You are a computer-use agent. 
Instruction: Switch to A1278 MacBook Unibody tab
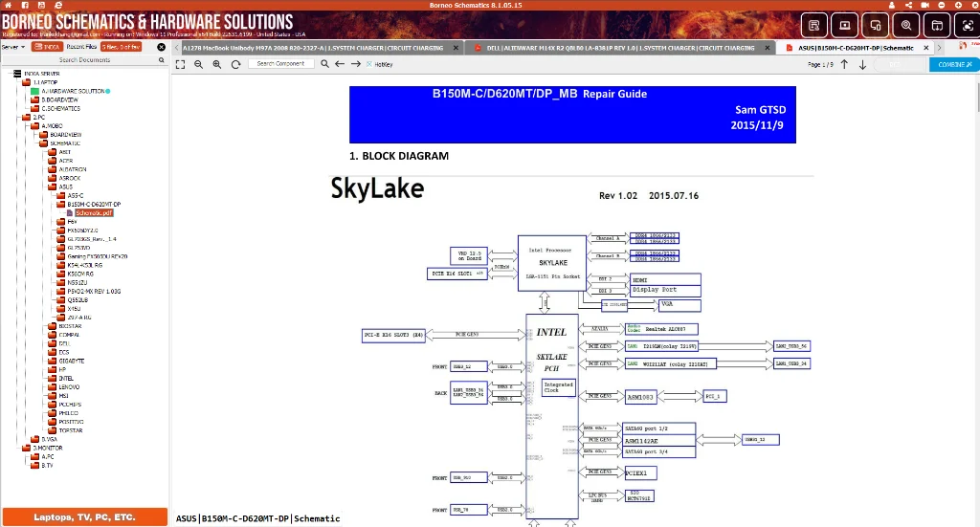coord(313,48)
